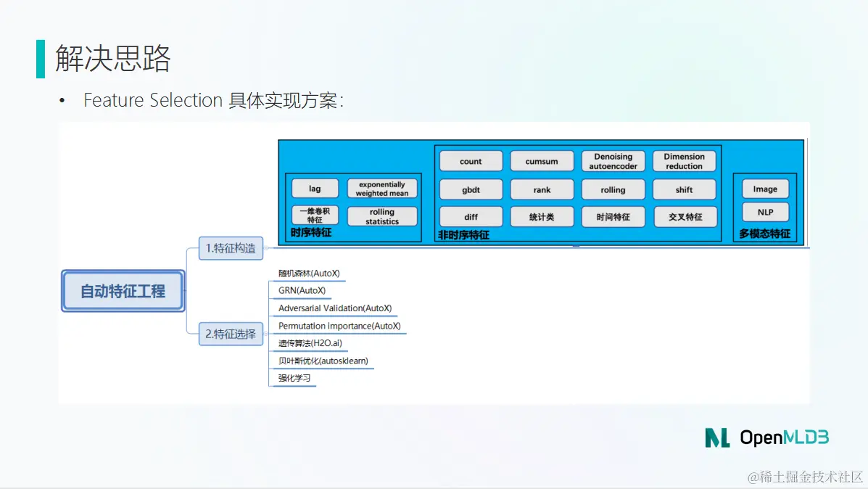Toggle the cumsum feature on
The height and width of the screenshot is (489, 868).
tap(542, 160)
